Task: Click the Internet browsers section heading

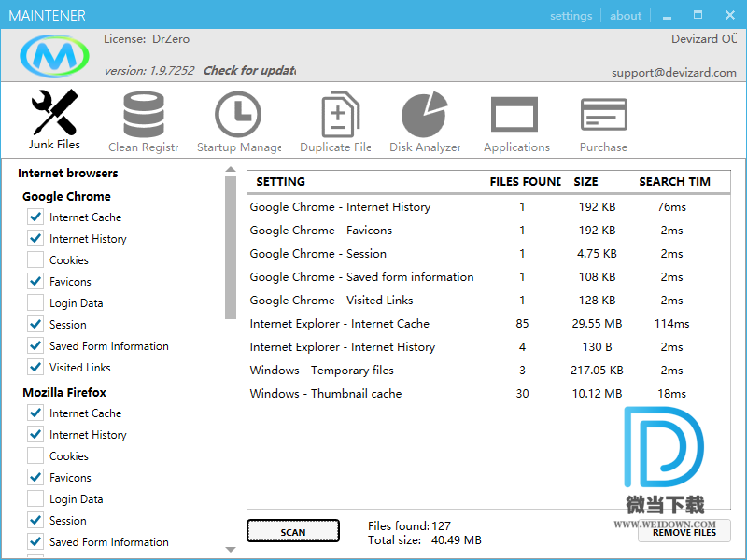Action: tap(67, 173)
